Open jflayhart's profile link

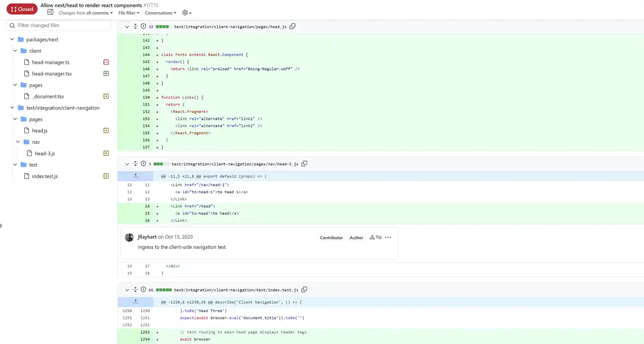pos(147,237)
